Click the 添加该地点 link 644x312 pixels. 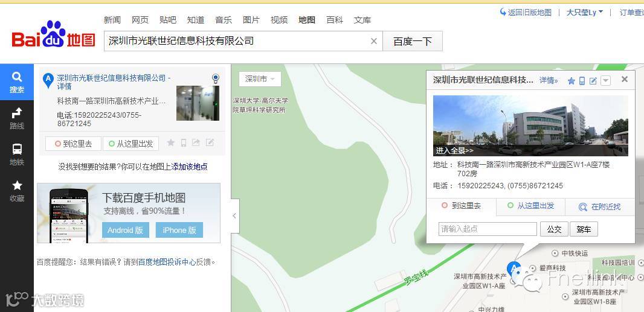[189, 167]
